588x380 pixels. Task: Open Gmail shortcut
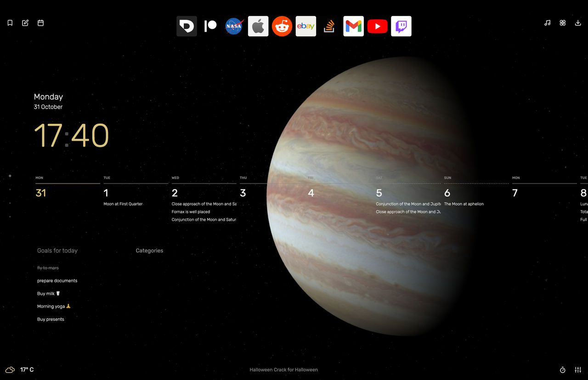tap(353, 26)
